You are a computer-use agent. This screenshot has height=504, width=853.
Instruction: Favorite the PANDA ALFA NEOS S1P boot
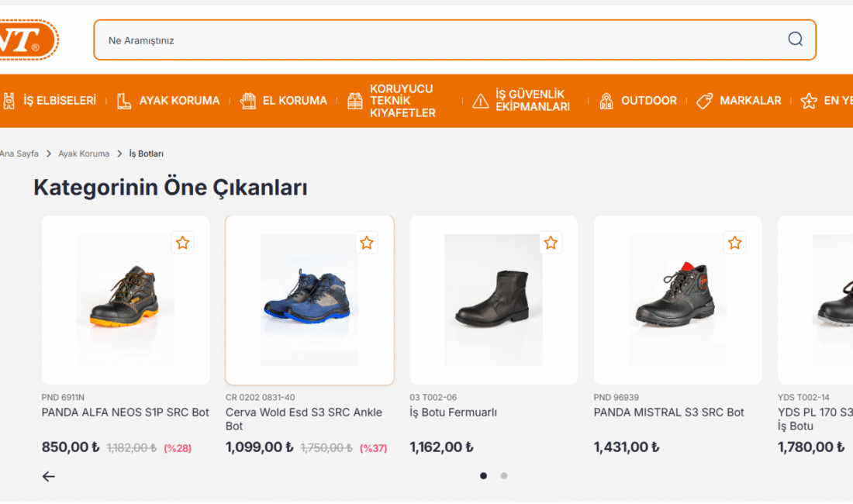pos(183,243)
